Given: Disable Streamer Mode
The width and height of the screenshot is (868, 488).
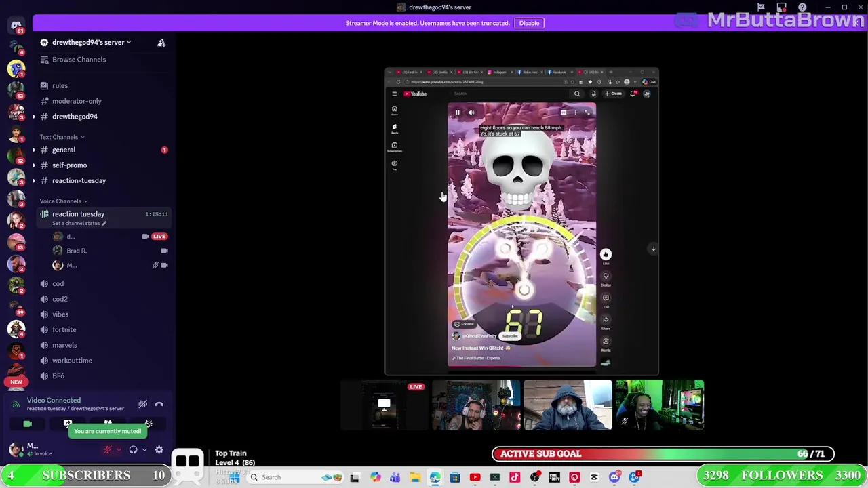Looking at the screenshot, I should click(x=529, y=23).
